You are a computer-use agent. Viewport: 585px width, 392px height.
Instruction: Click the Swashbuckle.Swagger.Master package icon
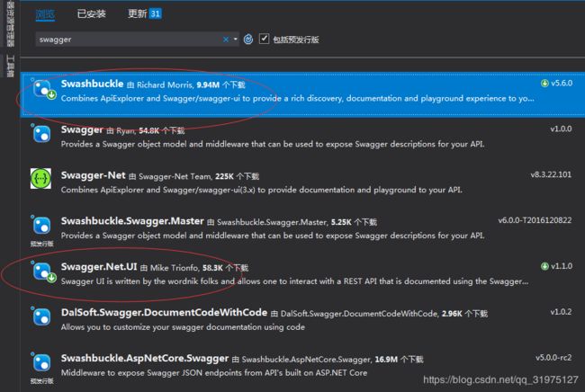tap(41, 225)
